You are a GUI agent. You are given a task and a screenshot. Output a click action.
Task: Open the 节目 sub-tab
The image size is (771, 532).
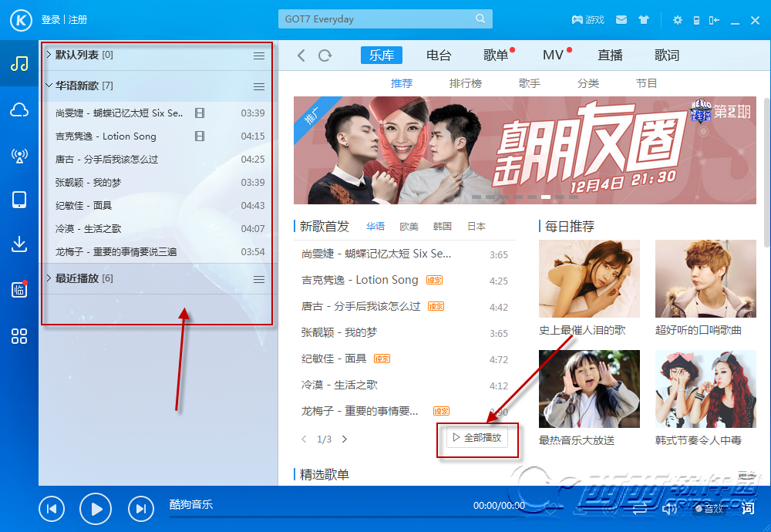[646, 83]
